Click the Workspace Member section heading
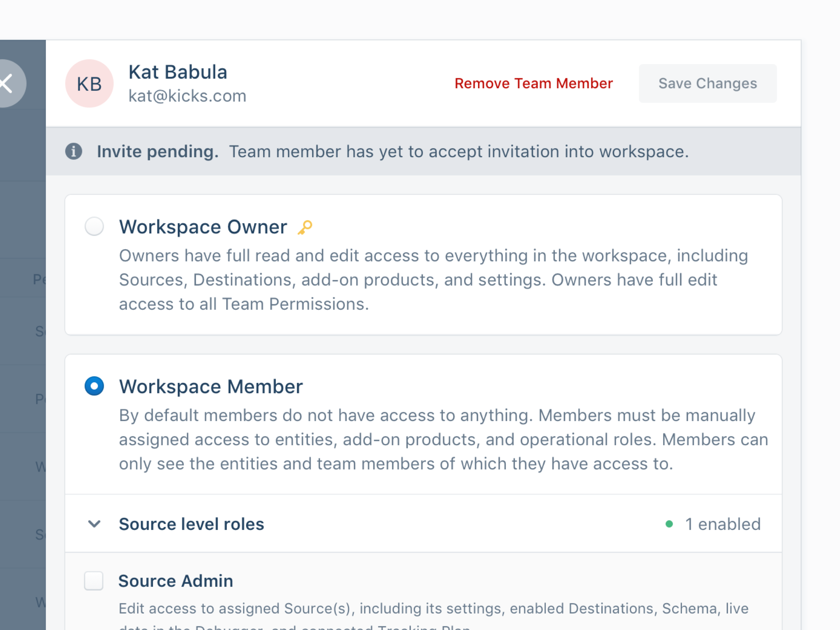 coord(211,387)
